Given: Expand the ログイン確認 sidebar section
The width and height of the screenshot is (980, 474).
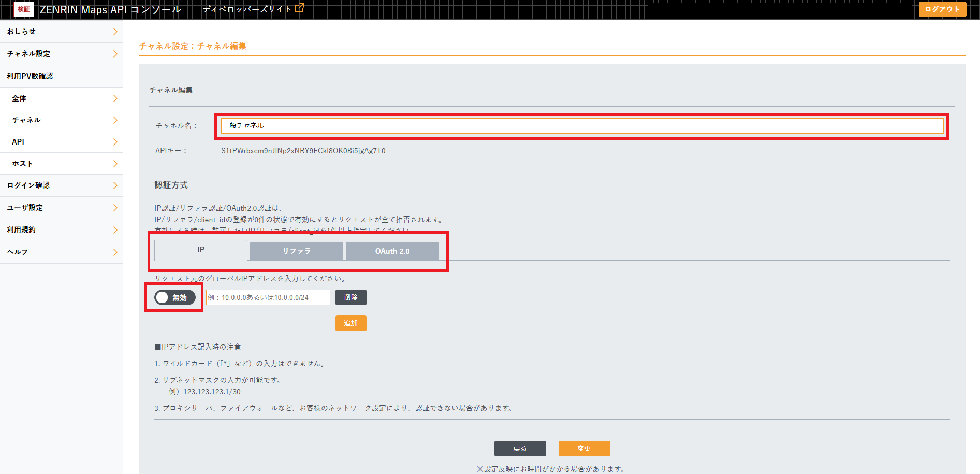Looking at the screenshot, I should tap(61, 185).
